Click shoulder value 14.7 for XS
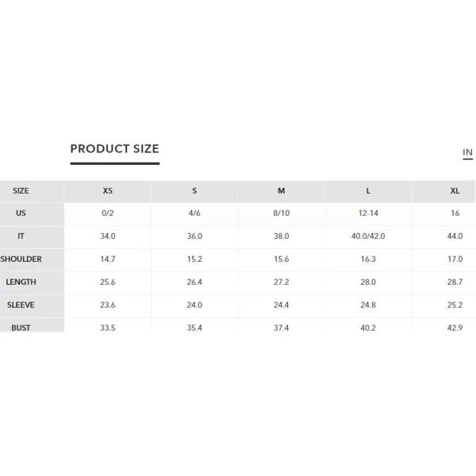The image size is (476, 476). point(107,259)
